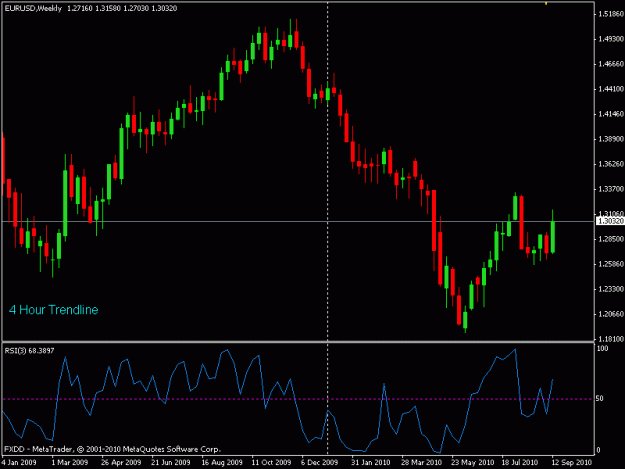Click the 1.36260 price axis label

click(611, 164)
